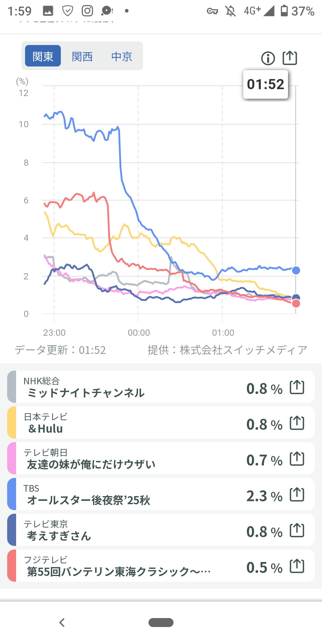The image size is (322, 644).
Task: Share the テレビ朝日 program rating
Action: coord(297,459)
